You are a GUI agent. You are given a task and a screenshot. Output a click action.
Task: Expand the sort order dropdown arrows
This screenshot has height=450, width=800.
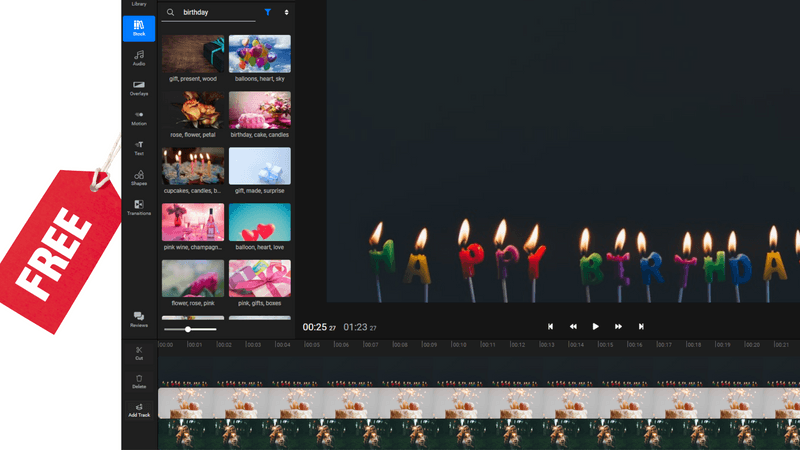point(286,13)
